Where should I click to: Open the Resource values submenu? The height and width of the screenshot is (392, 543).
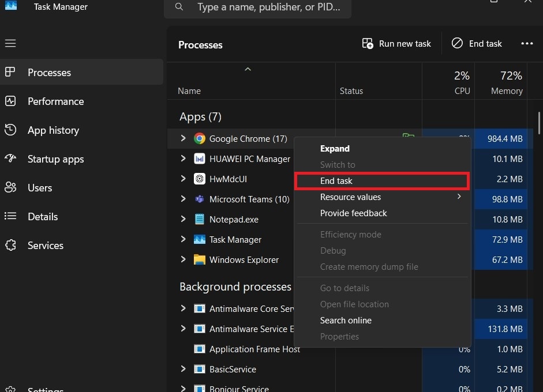pyautogui.click(x=383, y=197)
